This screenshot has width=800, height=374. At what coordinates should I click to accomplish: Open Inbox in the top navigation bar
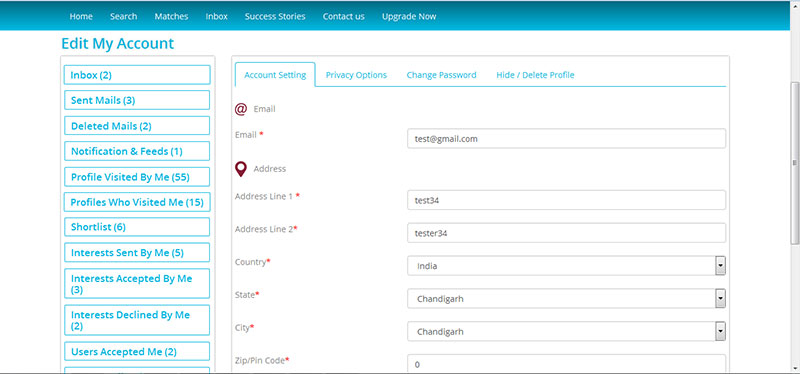tap(217, 16)
